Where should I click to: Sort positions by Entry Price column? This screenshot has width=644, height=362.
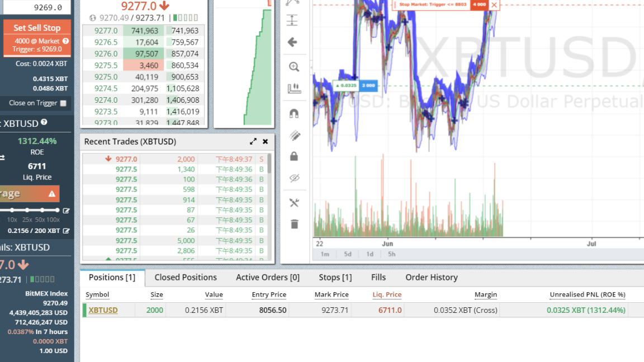pyautogui.click(x=269, y=295)
